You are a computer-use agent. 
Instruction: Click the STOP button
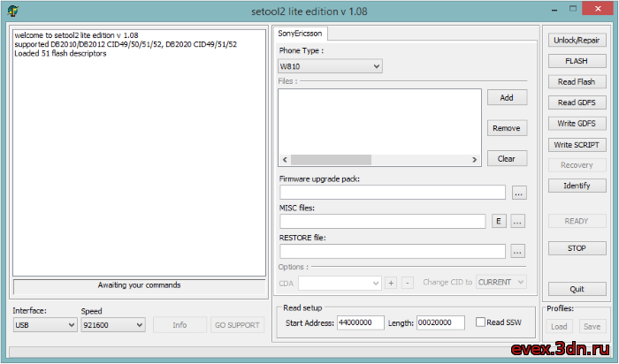tap(577, 248)
